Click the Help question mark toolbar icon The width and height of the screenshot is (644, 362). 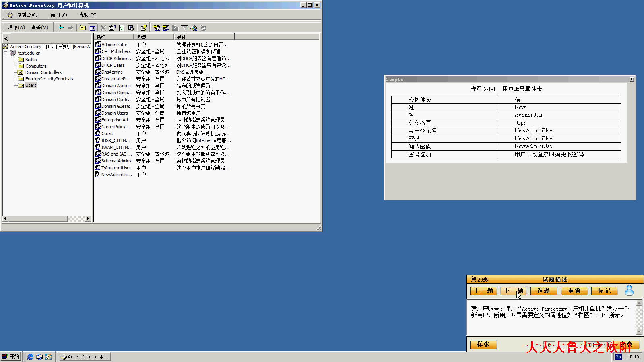[143, 28]
